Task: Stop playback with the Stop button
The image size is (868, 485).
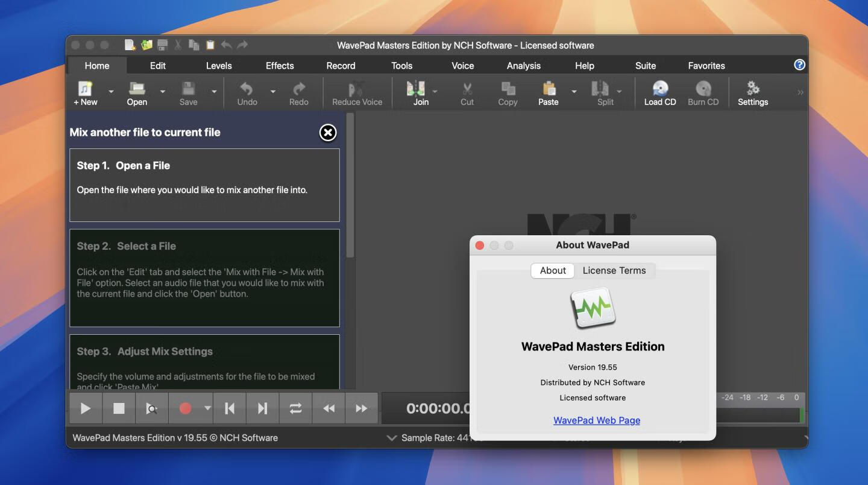Action: [x=119, y=408]
